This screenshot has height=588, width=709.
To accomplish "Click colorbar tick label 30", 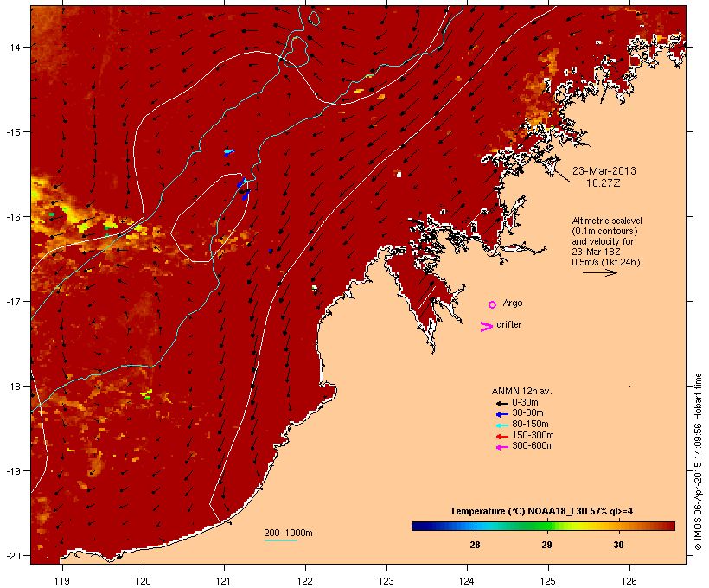I will (618, 545).
